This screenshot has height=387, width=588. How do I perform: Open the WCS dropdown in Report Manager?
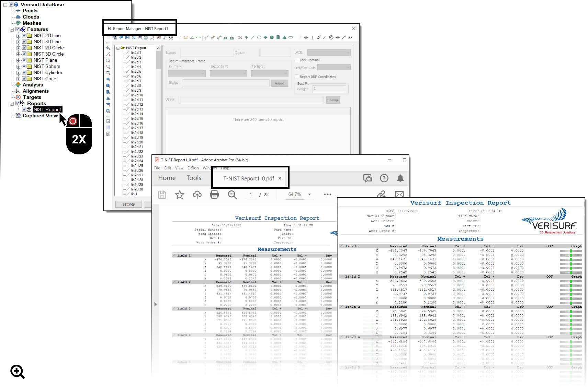(x=329, y=52)
